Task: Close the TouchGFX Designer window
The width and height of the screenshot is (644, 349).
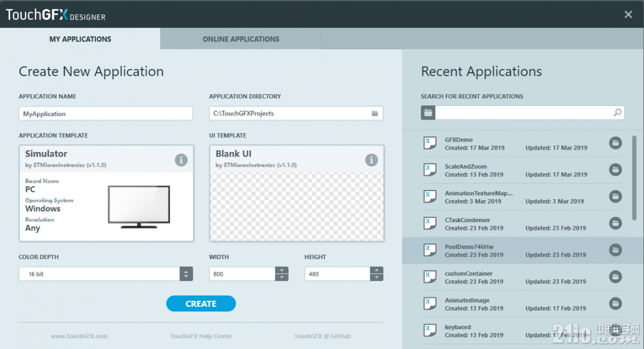Action: [x=628, y=15]
